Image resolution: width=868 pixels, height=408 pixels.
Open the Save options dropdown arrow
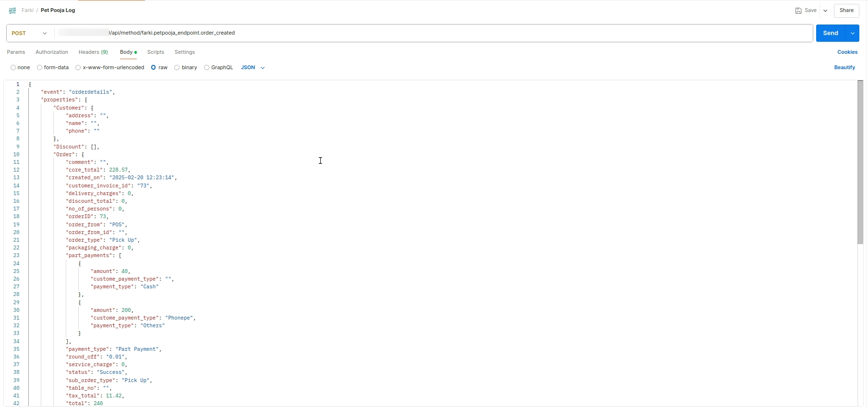pyautogui.click(x=825, y=11)
